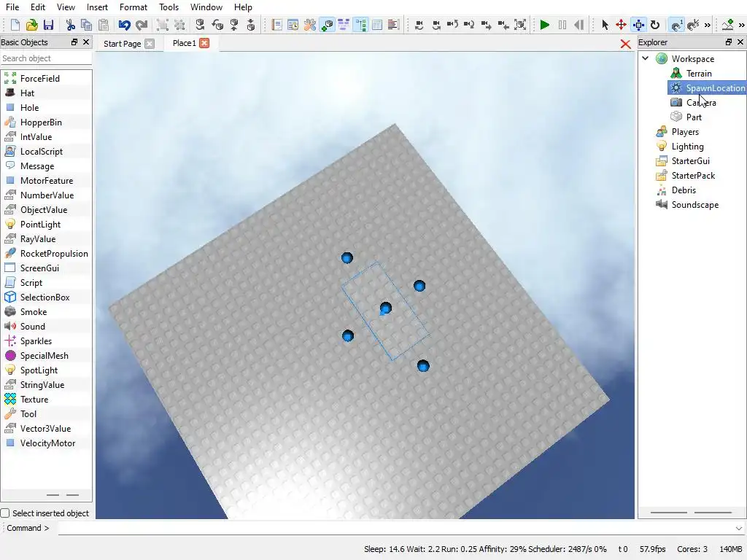
Task: Click the Pause simulation button
Action: [562, 25]
